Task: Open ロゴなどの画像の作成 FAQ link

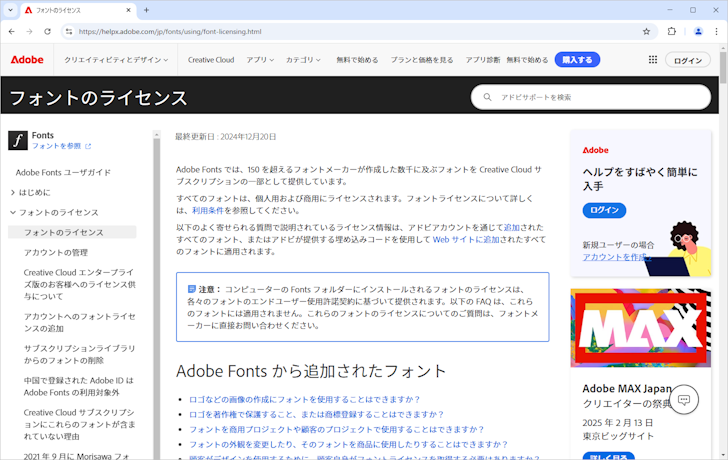Action: coord(305,399)
